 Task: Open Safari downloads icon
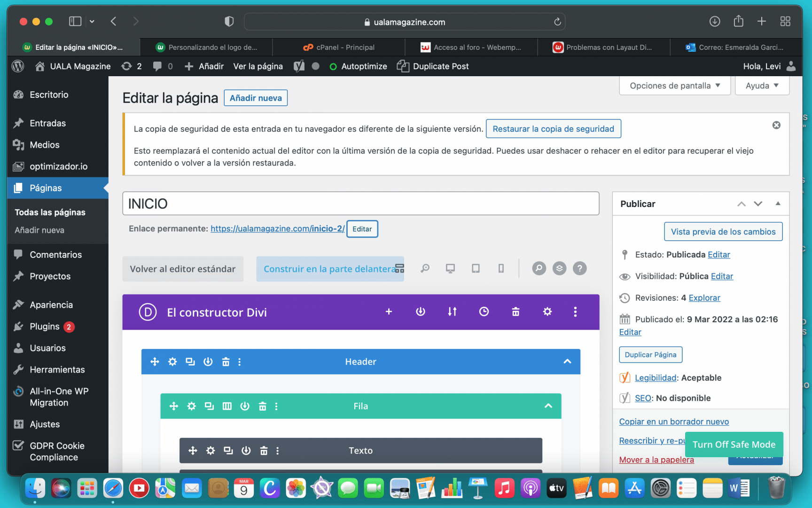click(714, 21)
